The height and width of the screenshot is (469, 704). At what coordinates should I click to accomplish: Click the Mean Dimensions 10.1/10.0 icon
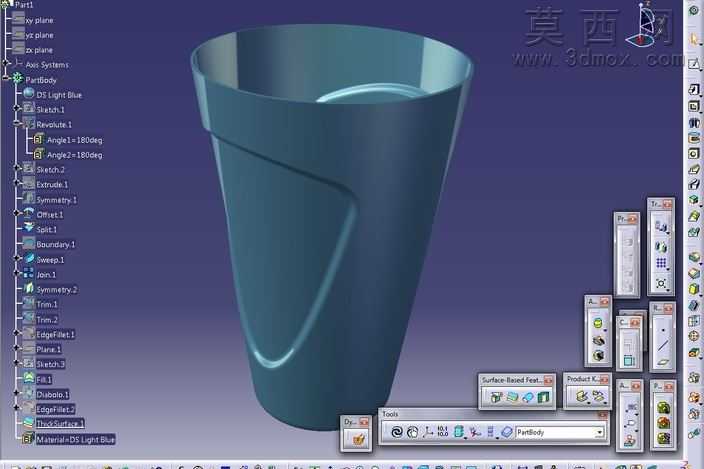442,432
